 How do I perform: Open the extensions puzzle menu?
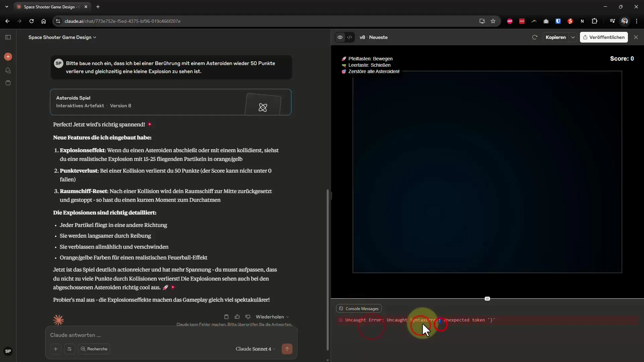click(594, 21)
